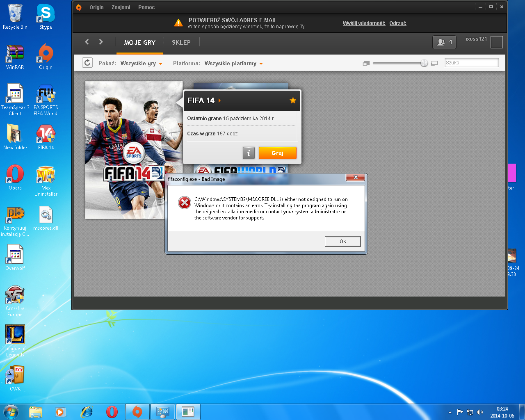The image size is (525, 420).
Task: Launch Opera from the desktop
Action: click(15, 178)
